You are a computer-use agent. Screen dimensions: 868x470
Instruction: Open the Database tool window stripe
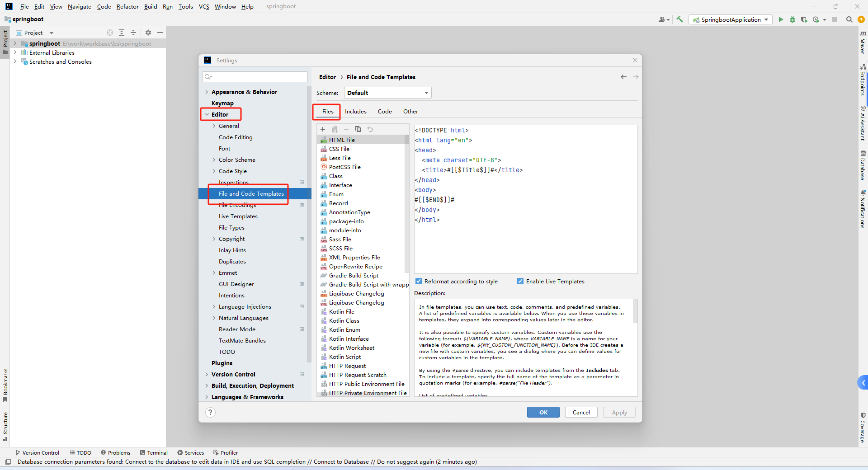click(863, 165)
